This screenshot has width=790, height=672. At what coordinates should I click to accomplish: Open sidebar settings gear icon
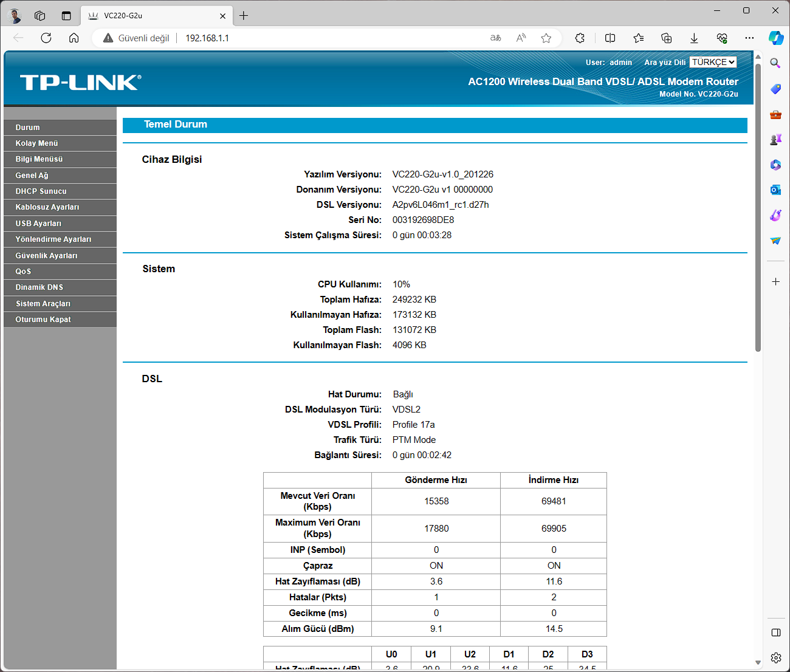coord(775,657)
